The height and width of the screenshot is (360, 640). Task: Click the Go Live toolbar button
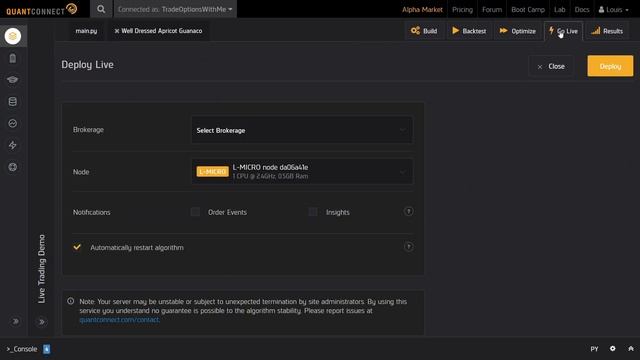(563, 31)
